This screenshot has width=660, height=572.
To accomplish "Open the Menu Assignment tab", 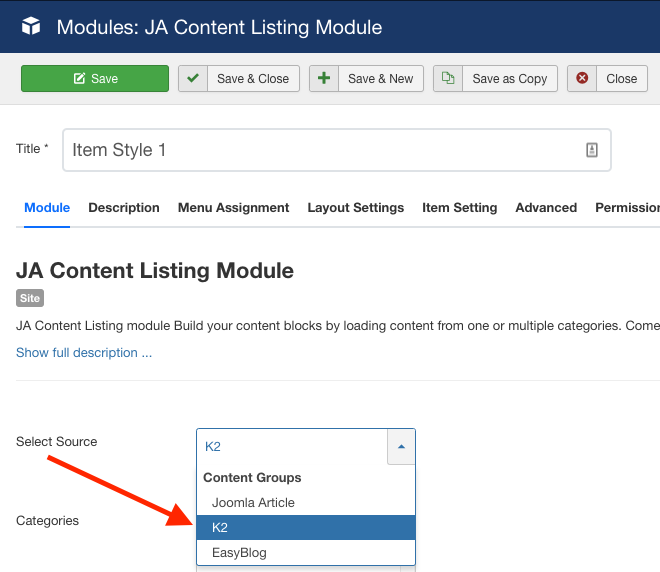I will pyautogui.click(x=233, y=208).
